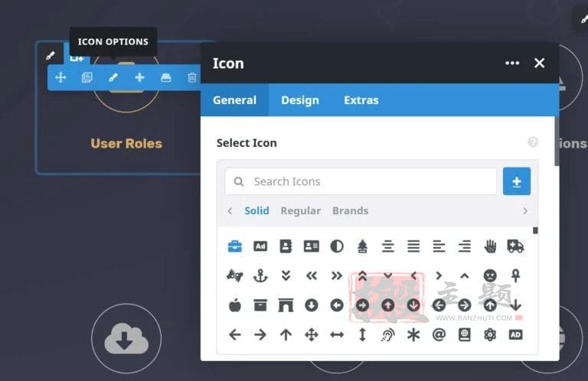Switch to the Brands icon set
The height and width of the screenshot is (381, 588).
[350, 210]
